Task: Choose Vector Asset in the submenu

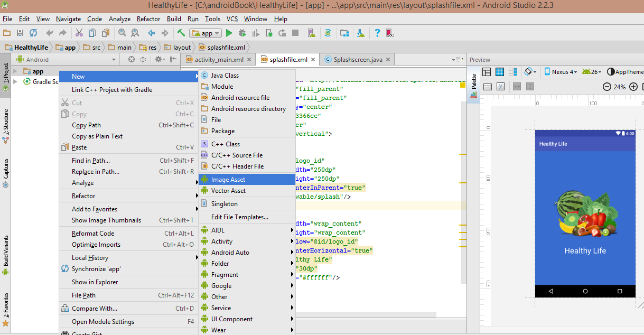Action: point(228,191)
